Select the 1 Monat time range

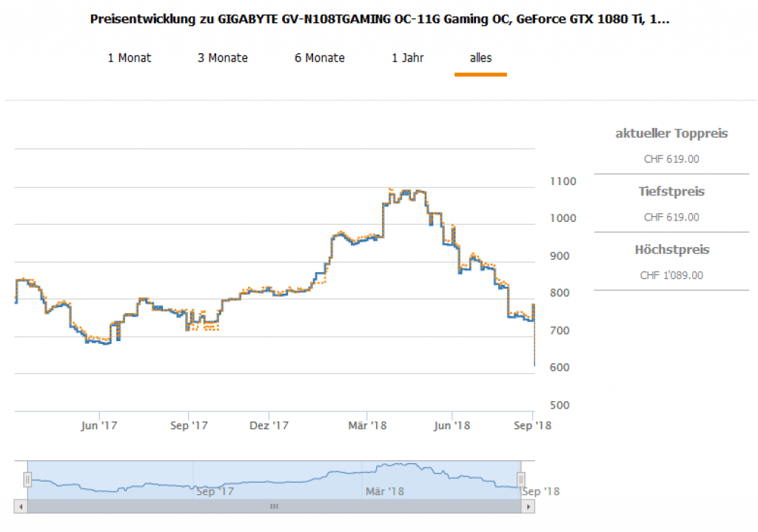[130, 58]
